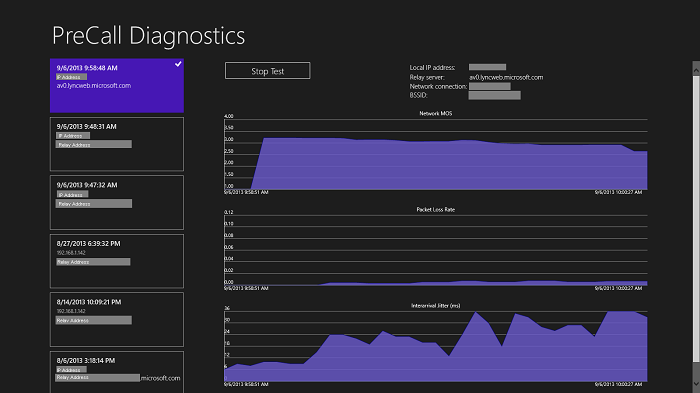Click the PreCall Diagnostics title
Image resolution: width=700 pixels, height=393 pixels.
pos(149,35)
